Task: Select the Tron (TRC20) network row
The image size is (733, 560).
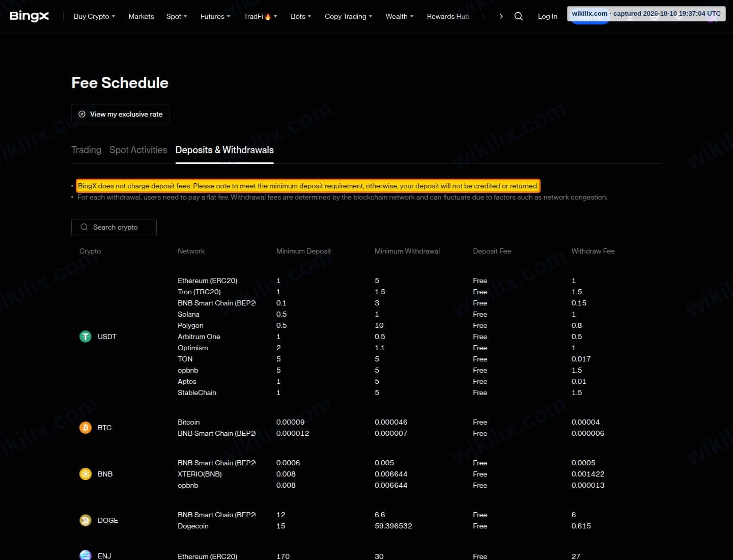Action: [199, 292]
